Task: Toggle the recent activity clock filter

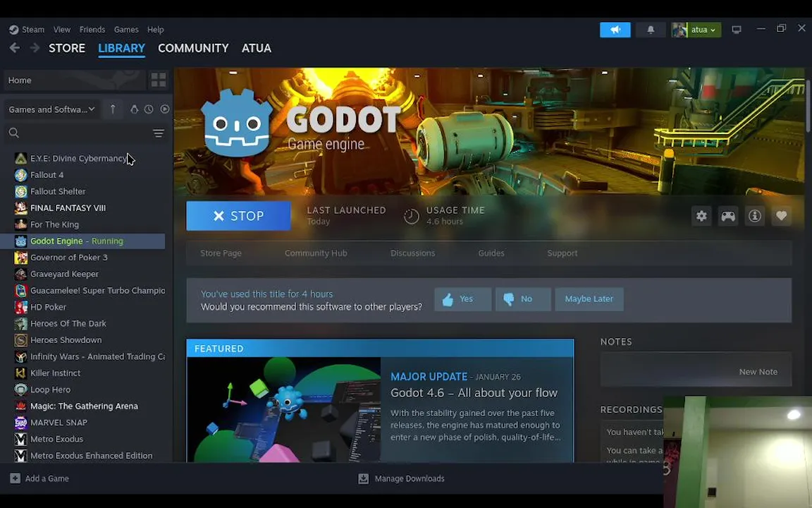Action: (x=149, y=109)
